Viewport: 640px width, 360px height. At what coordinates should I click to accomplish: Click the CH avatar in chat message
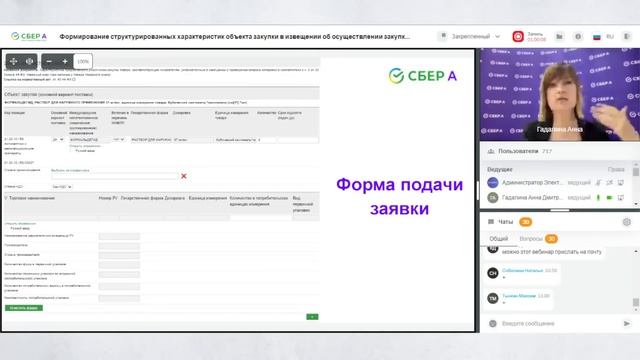pyautogui.click(x=493, y=273)
